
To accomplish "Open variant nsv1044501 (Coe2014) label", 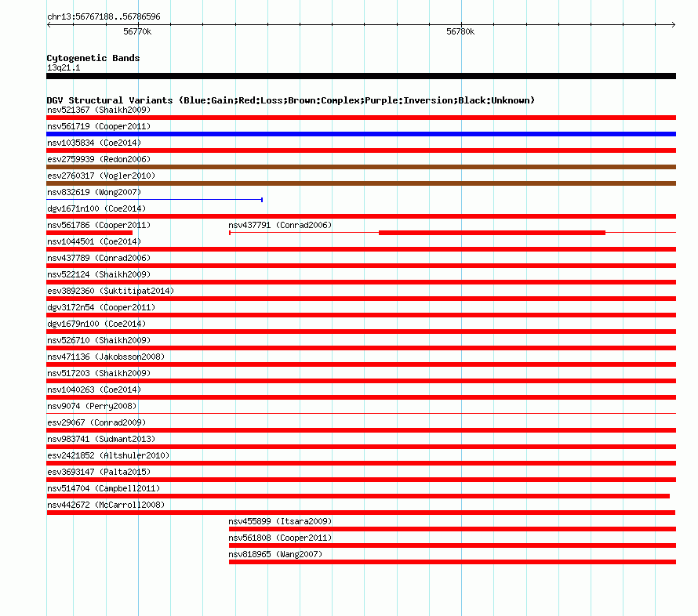I will tap(94, 241).
